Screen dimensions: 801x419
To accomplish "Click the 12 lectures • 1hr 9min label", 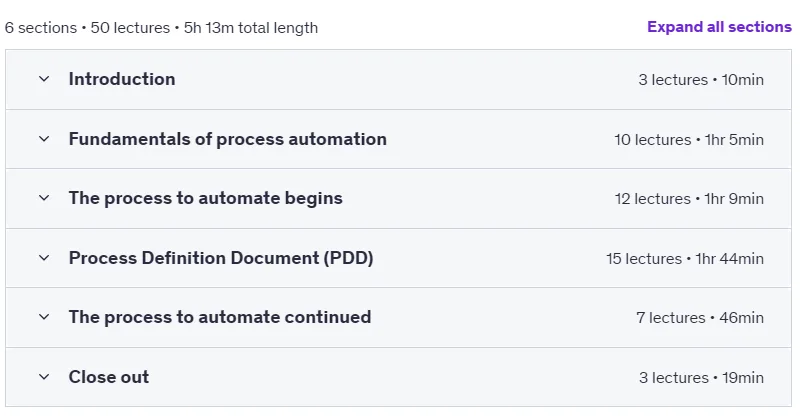I will [689, 199].
